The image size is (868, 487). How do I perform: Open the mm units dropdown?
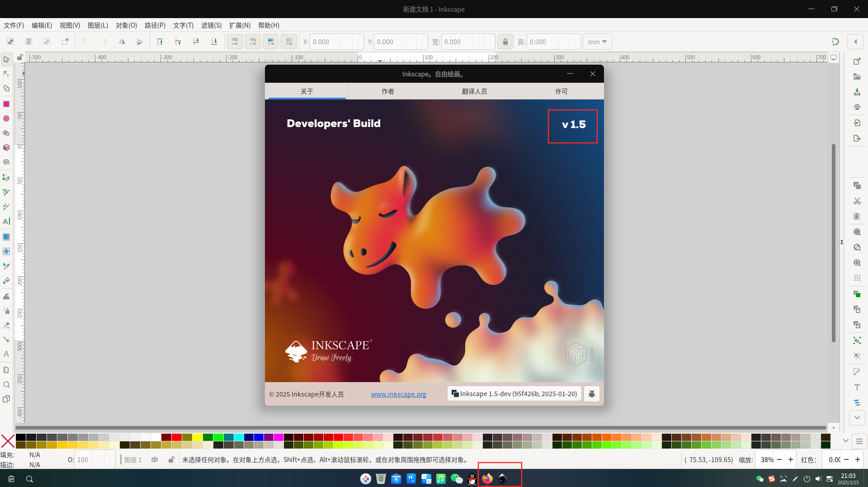(x=597, y=42)
